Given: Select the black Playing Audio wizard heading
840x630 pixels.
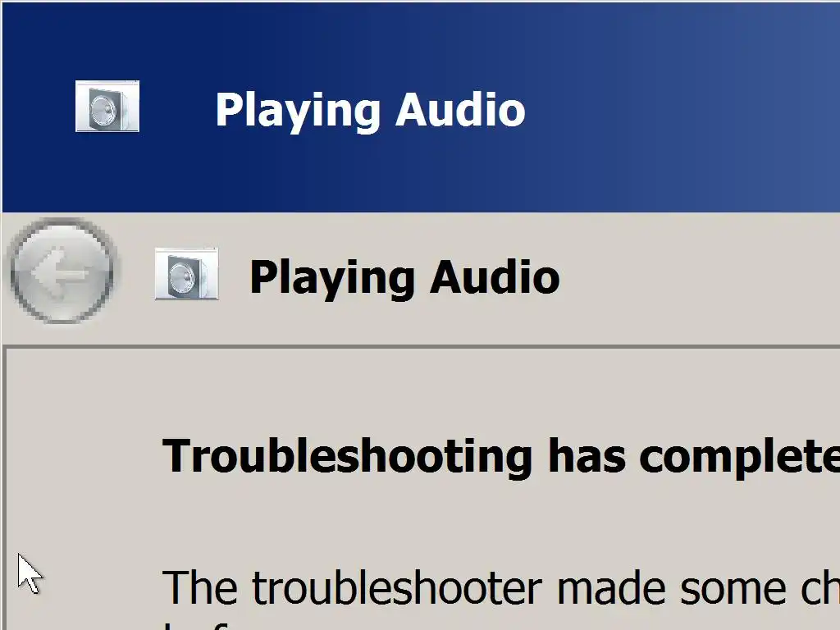Looking at the screenshot, I should pyautogui.click(x=404, y=277).
